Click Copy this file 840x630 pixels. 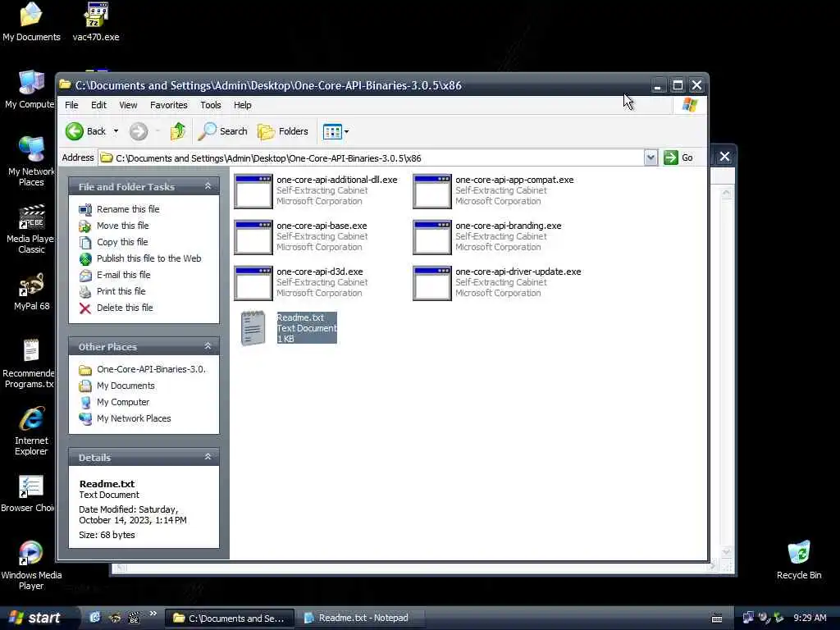tap(113, 242)
